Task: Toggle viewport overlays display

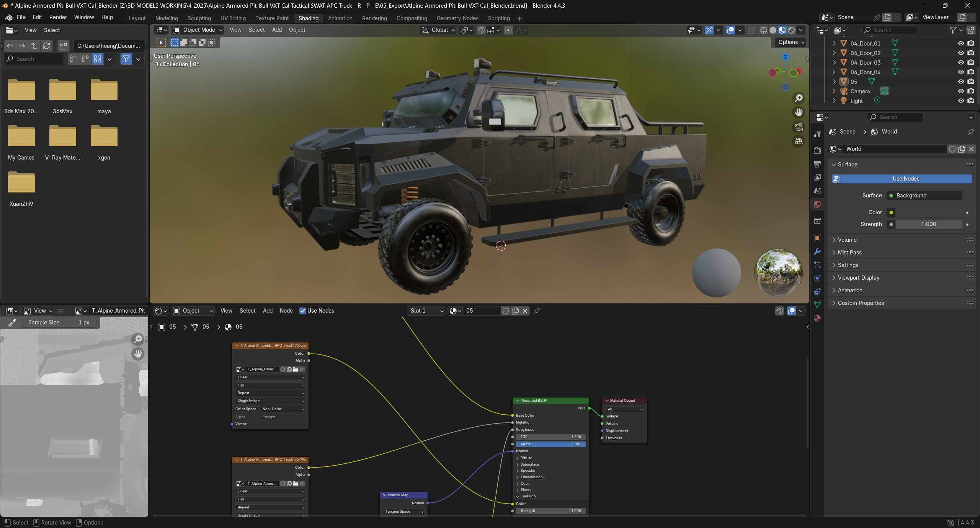Action: [x=730, y=30]
